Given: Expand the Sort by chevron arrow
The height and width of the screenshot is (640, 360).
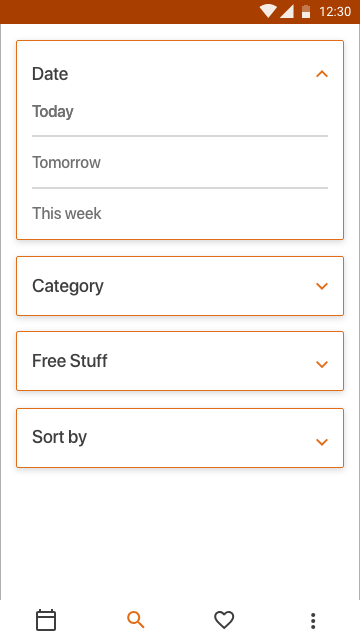Looking at the screenshot, I should (x=322, y=442).
